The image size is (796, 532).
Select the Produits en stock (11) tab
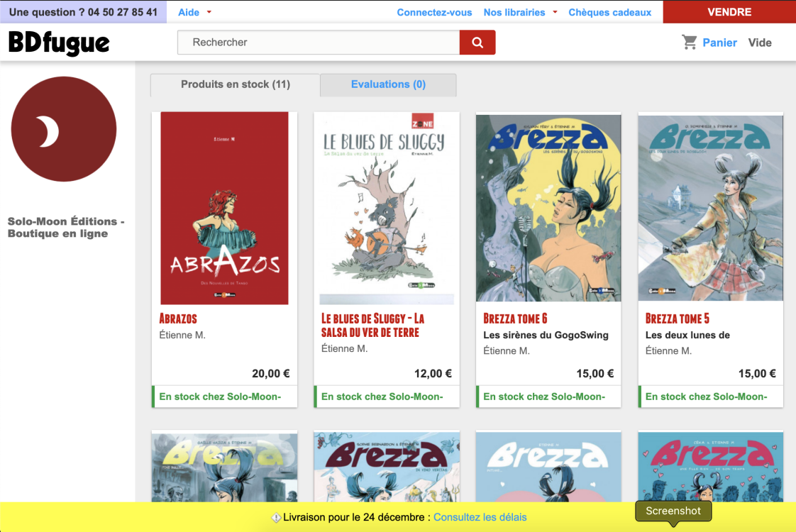pyautogui.click(x=235, y=84)
